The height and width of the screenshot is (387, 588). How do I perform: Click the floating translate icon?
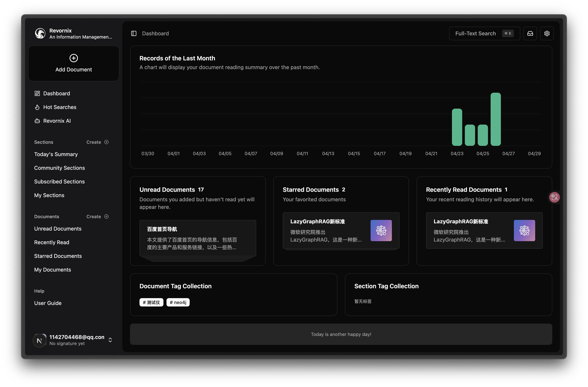(x=554, y=197)
